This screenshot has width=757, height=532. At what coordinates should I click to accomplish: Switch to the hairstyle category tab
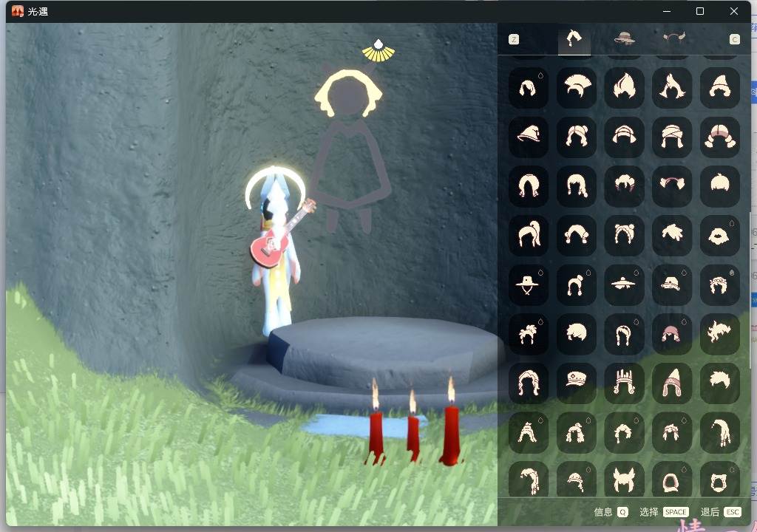pos(574,39)
